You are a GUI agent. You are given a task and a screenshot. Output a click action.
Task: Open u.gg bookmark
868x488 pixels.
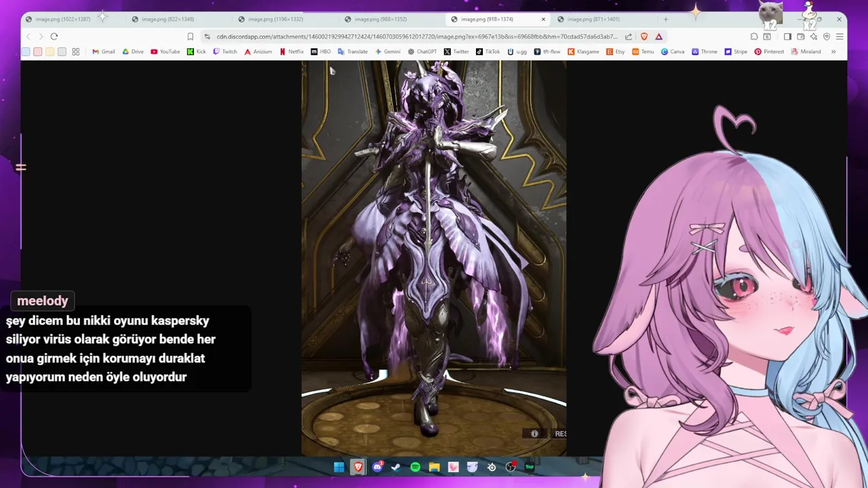point(517,52)
